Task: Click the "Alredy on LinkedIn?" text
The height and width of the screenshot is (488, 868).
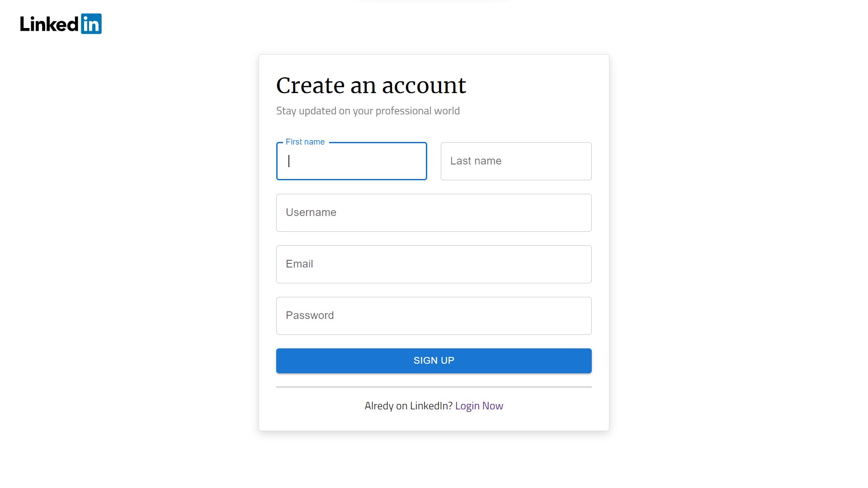Action: [x=408, y=405]
